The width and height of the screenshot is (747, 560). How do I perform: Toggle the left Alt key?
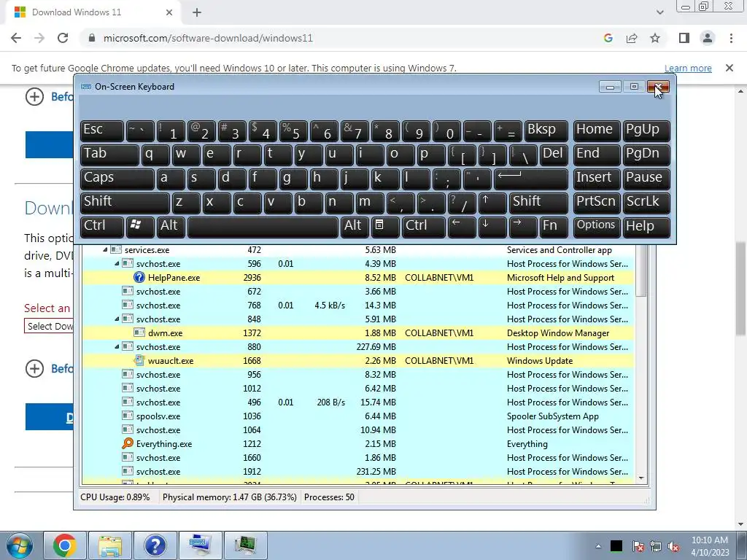point(171,226)
